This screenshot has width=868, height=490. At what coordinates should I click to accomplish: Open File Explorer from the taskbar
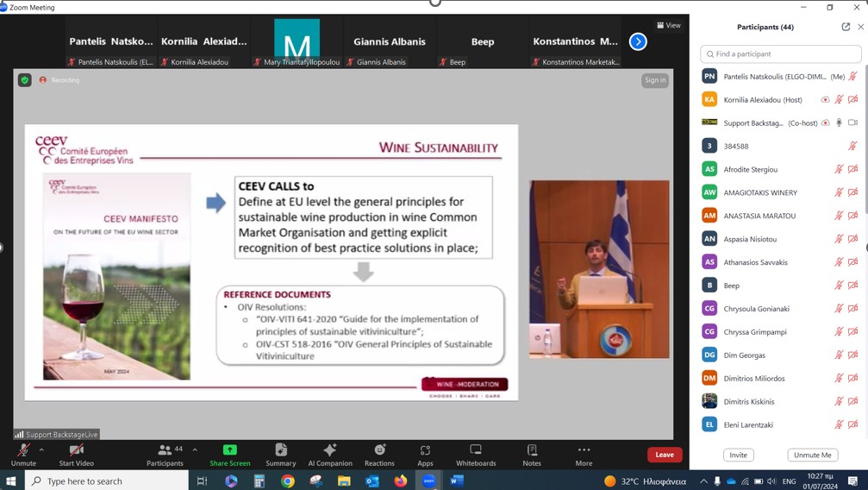(x=344, y=481)
